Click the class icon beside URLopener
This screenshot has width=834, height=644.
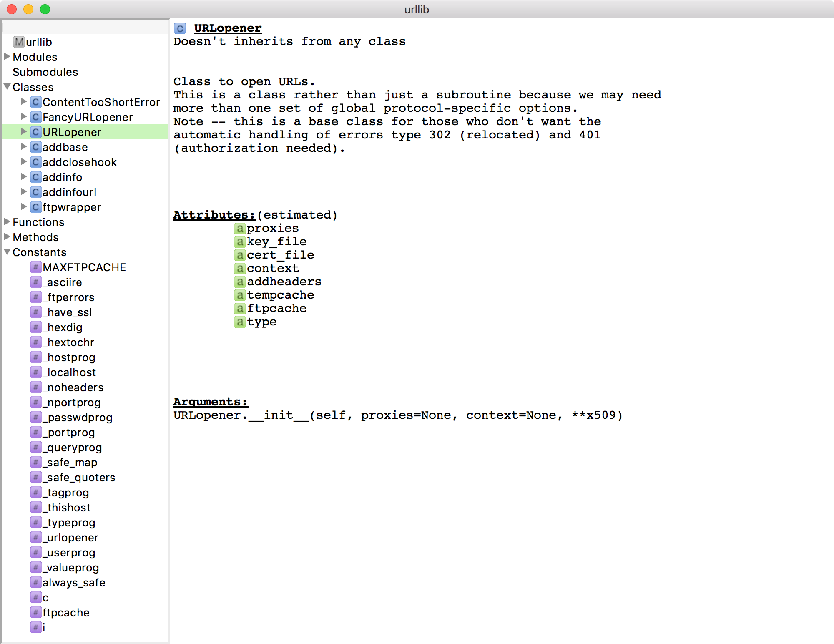click(35, 132)
